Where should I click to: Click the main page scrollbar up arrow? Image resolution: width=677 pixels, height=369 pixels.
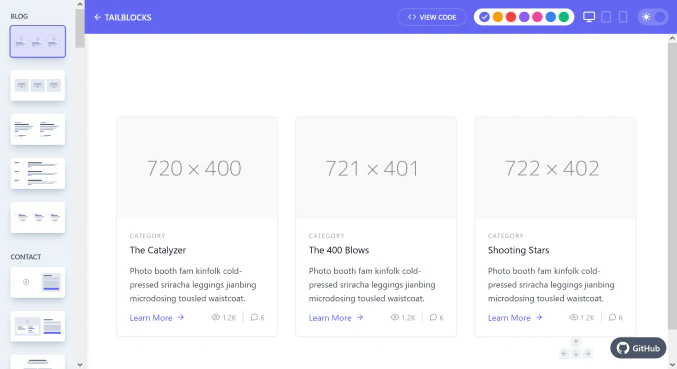(x=672, y=38)
